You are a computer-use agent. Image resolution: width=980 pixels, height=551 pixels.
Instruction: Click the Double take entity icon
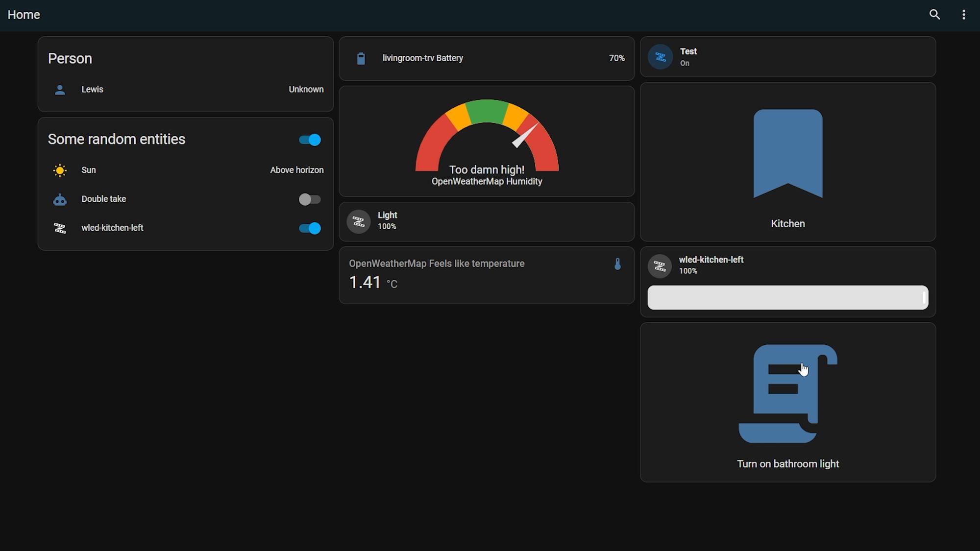(x=60, y=198)
